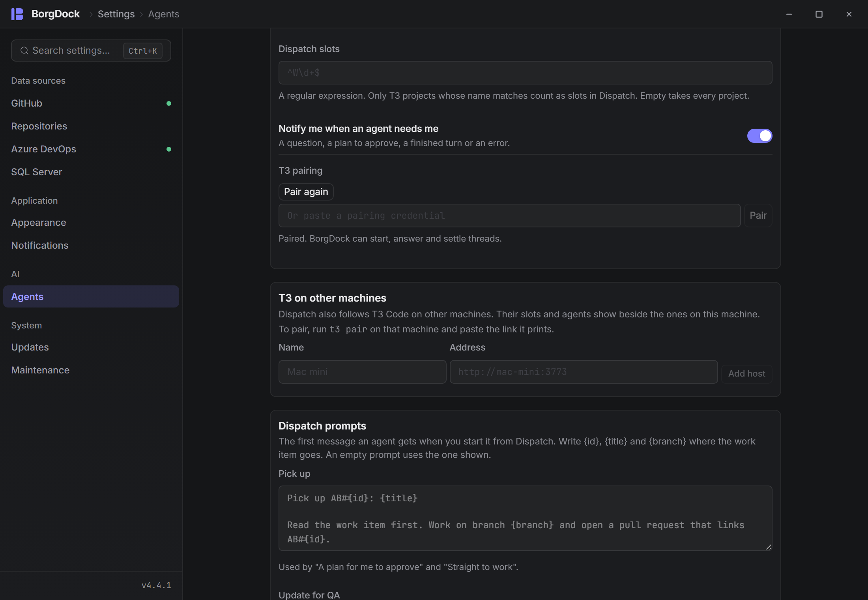The width and height of the screenshot is (868, 600).
Task: Click the Dispatch slots regex field
Action: click(x=525, y=73)
